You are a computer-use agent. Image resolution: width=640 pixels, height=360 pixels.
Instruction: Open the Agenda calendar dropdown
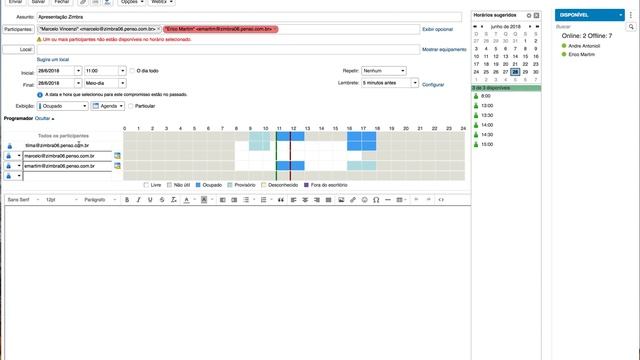108,106
